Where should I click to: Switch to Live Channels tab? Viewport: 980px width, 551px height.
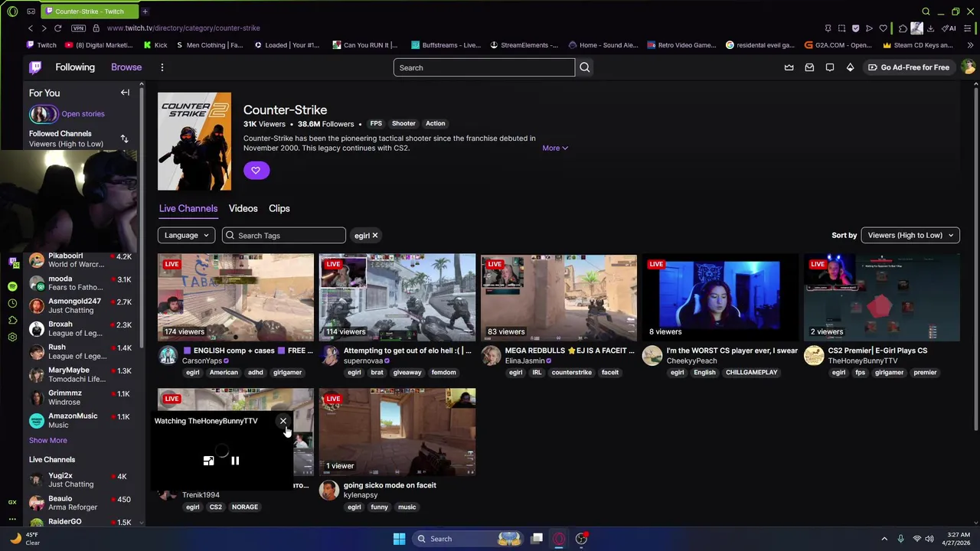188,208
